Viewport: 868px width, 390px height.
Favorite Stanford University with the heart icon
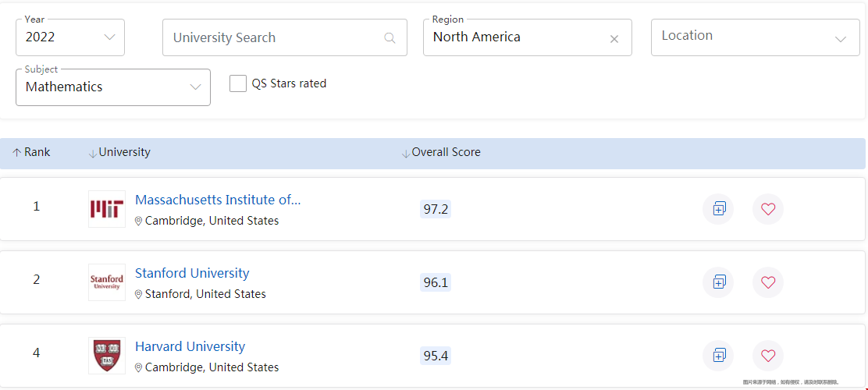point(768,282)
